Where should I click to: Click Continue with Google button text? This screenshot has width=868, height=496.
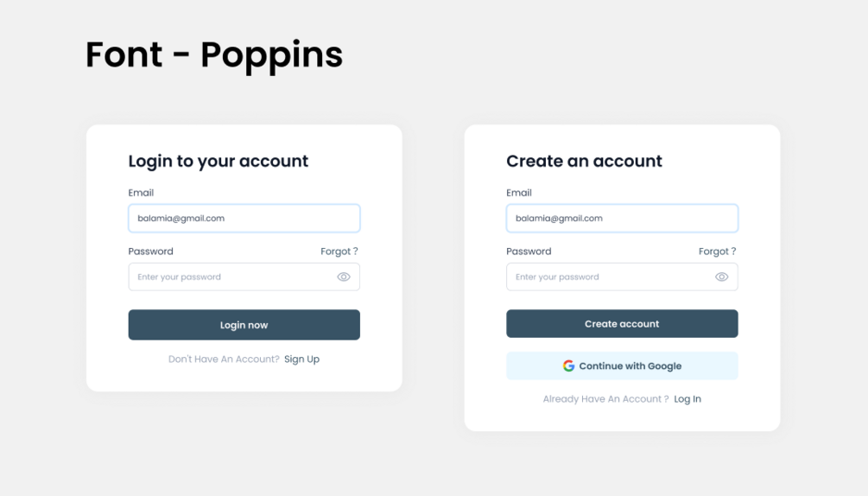(630, 366)
